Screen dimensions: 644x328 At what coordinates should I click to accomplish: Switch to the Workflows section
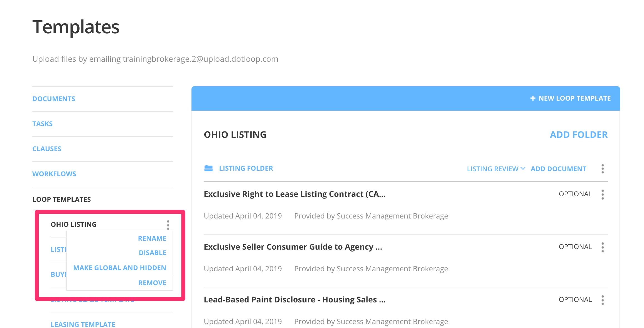coord(54,174)
